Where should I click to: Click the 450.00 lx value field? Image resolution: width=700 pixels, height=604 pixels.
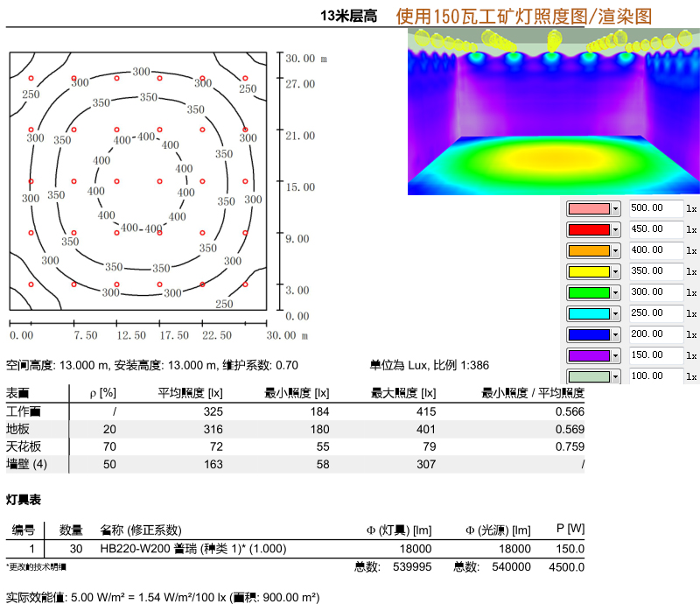[x=655, y=229]
